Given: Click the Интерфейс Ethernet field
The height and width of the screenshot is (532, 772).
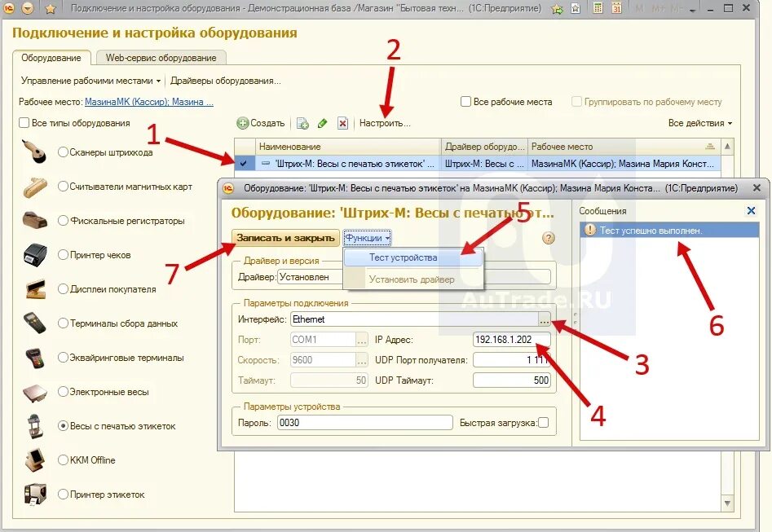Looking at the screenshot, I should pyautogui.click(x=414, y=319).
